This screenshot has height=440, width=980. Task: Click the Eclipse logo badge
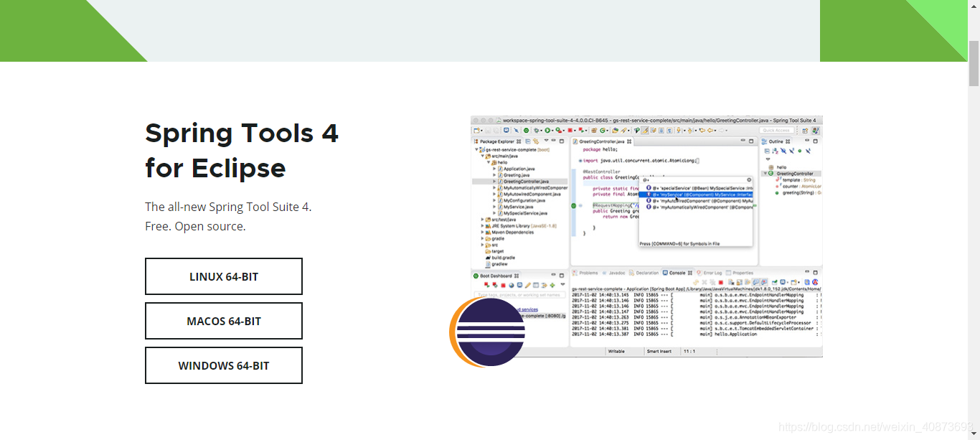489,332
